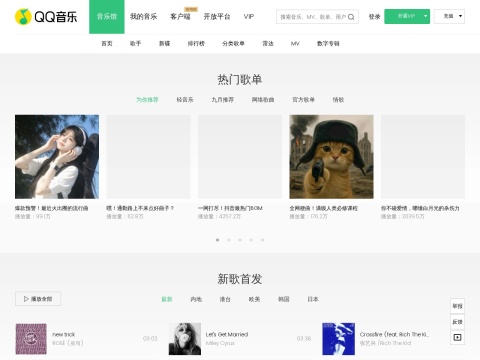
Task: Open the girl with headphones playlist cover
Action: click(57, 157)
